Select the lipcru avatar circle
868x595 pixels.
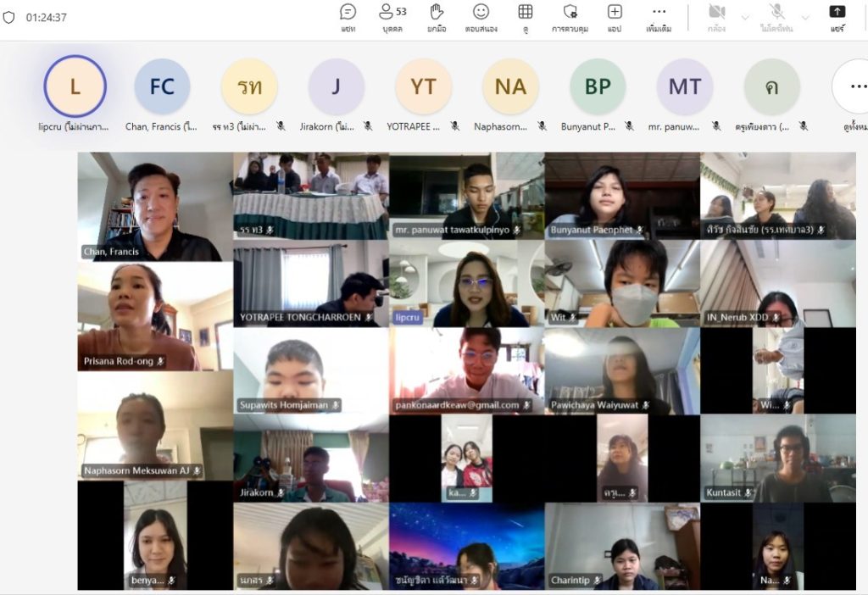(x=75, y=86)
